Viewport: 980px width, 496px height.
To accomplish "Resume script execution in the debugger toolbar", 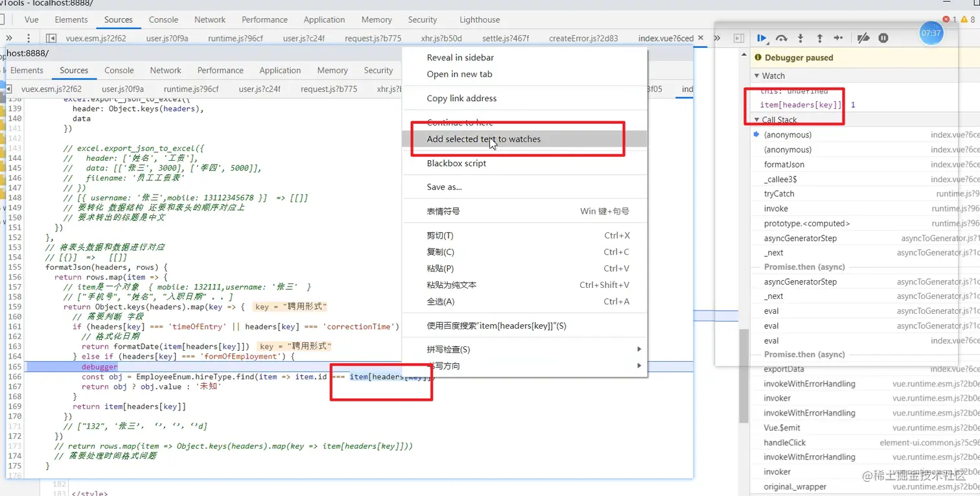I will pyautogui.click(x=762, y=38).
